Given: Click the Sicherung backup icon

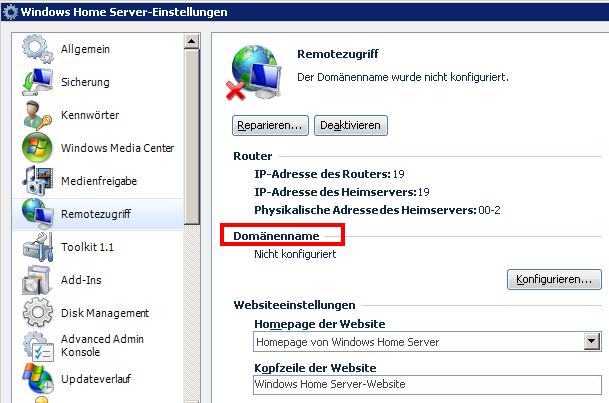Looking at the screenshot, I should coord(37,82).
